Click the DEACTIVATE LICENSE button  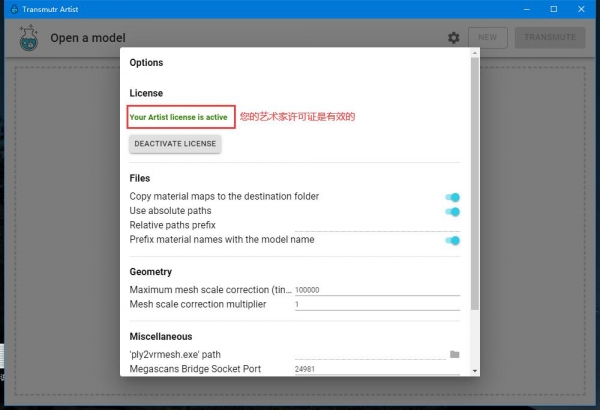(175, 144)
